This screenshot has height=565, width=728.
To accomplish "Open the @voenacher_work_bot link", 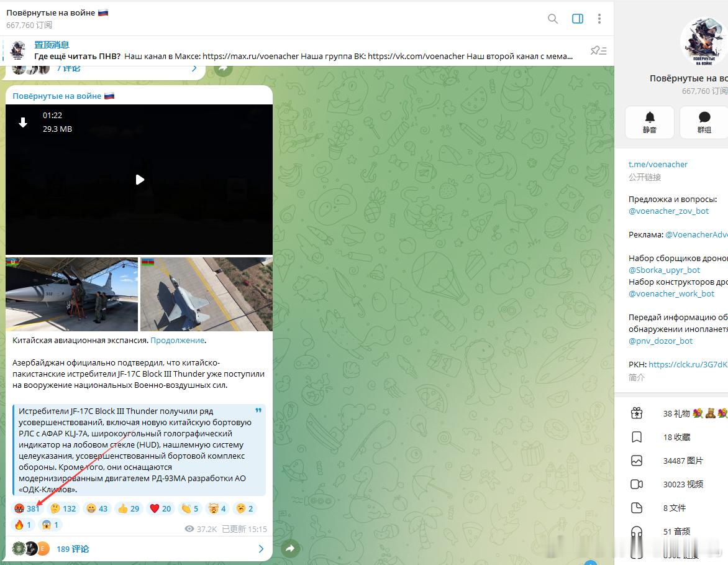I will (x=671, y=293).
